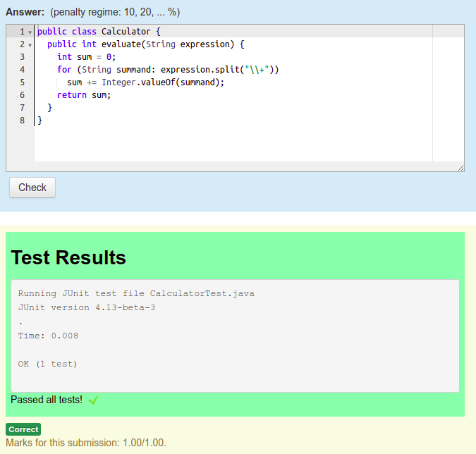Click the for loop line with expression.split
The image size is (476, 454).
[x=168, y=70]
